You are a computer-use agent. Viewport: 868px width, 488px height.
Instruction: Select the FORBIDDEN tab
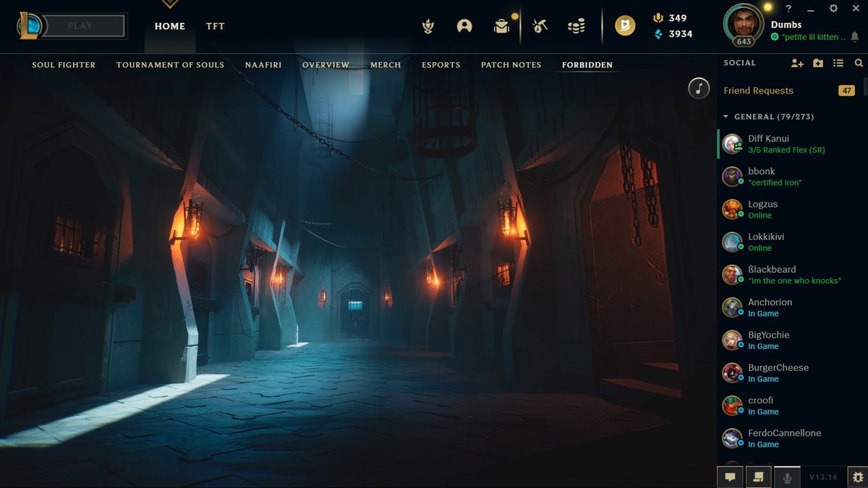587,65
